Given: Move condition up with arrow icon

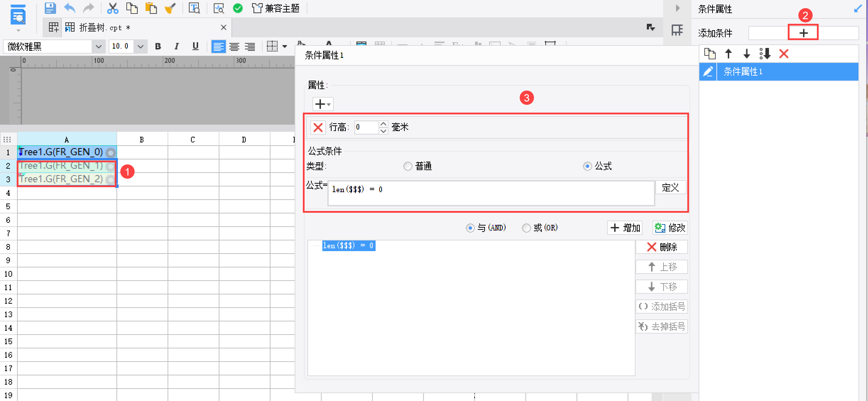Looking at the screenshot, I should [728, 54].
